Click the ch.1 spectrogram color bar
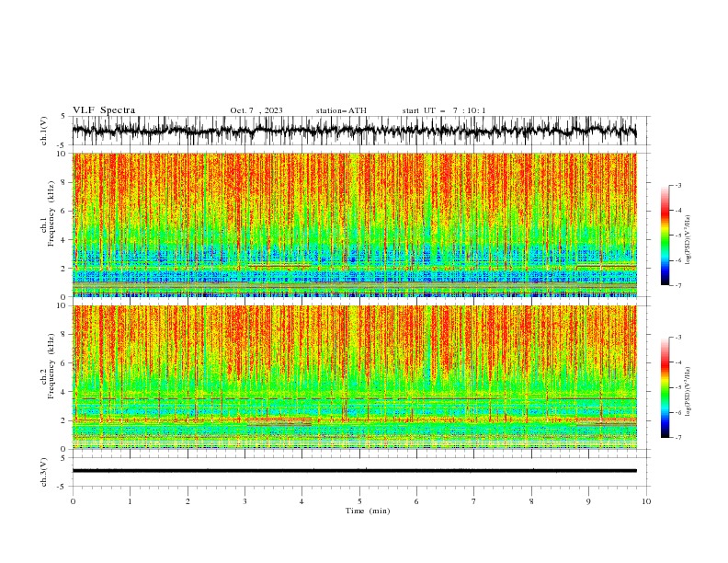This screenshot has height=563, width=728. [x=665, y=236]
